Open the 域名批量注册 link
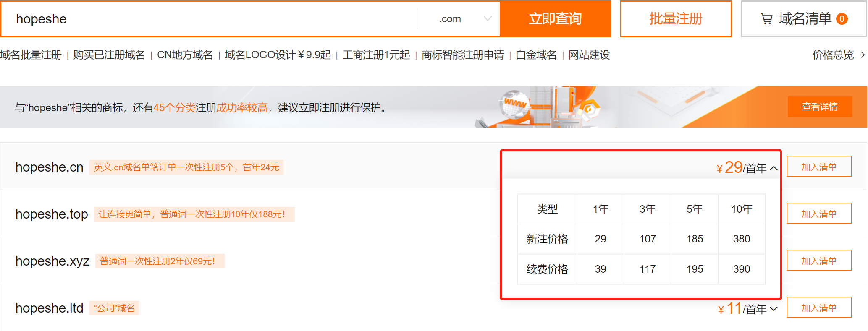Screen dimensions: 868x331 31,55
